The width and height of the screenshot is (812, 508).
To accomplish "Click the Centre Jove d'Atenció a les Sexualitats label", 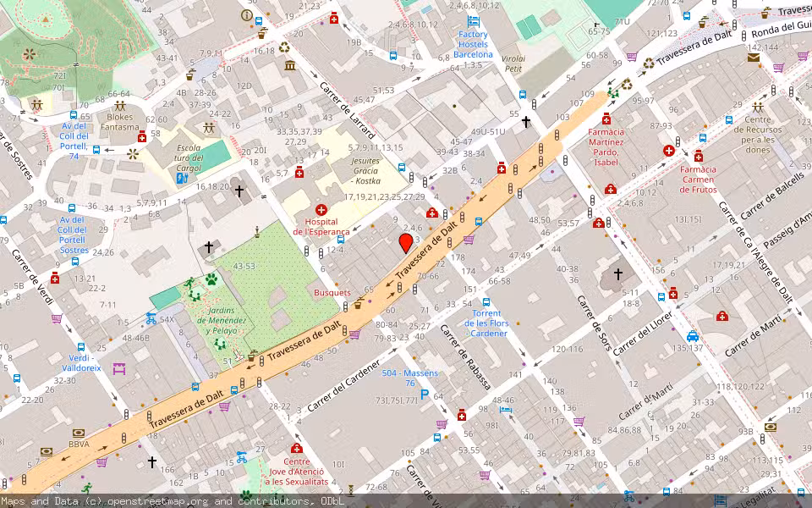I will [x=297, y=472].
